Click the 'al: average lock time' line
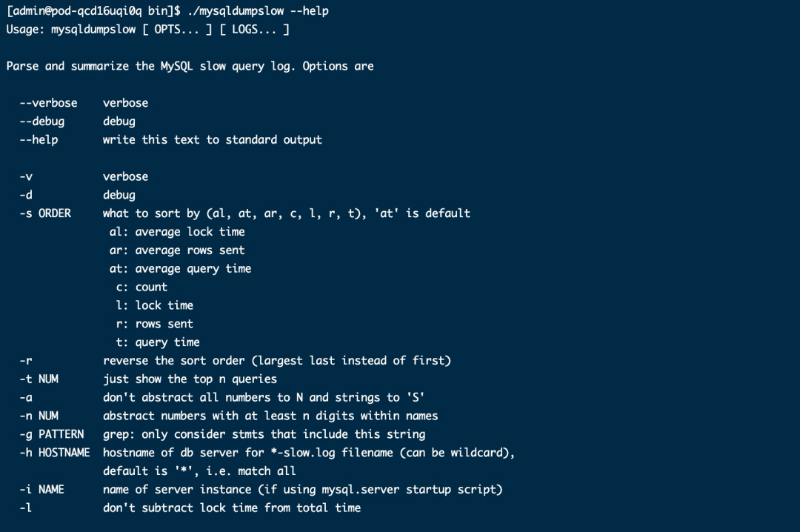The image size is (800, 532). point(177,232)
